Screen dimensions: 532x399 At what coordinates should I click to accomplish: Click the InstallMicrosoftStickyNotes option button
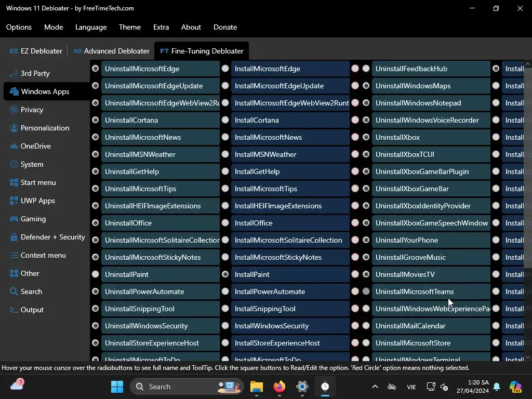pos(290,257)
